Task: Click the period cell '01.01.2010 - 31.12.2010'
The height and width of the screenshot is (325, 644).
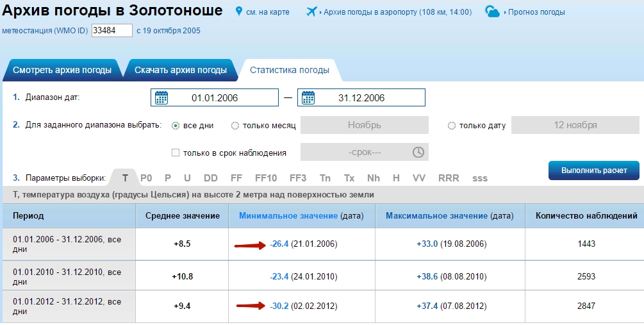Action: 69,276
